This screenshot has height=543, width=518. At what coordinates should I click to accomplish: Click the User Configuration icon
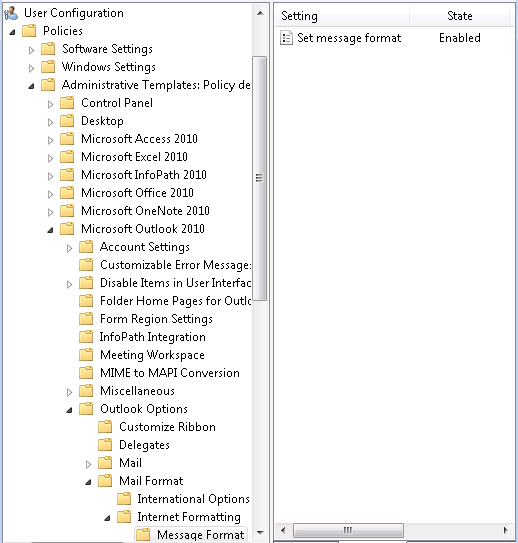11,13
